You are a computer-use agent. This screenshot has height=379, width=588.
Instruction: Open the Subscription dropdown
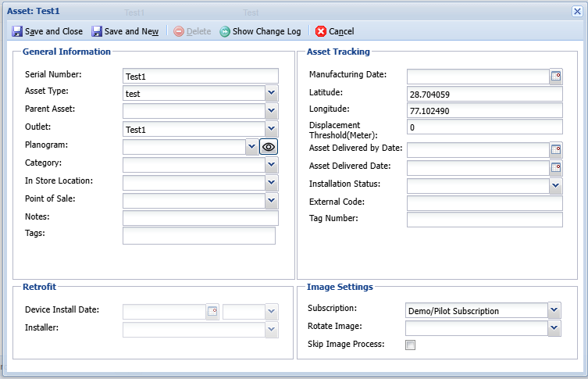554,310
